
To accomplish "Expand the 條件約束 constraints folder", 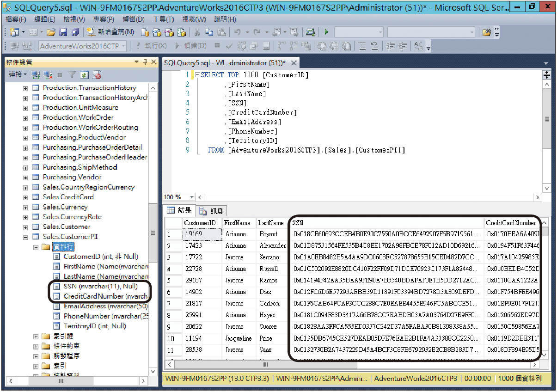I will click(36, 346).
